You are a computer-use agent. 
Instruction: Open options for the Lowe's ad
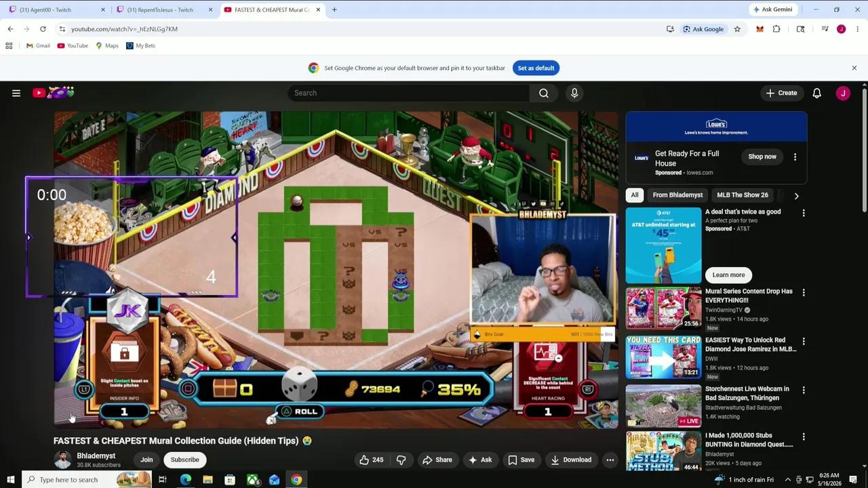[795, 157]
